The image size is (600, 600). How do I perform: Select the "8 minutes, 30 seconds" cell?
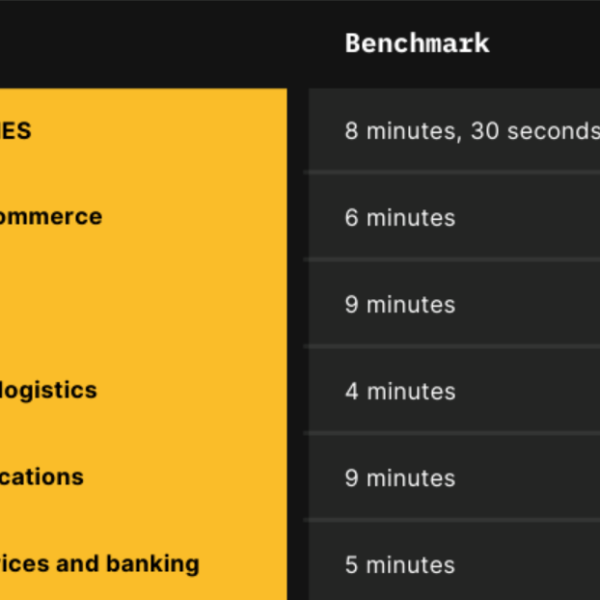tap(454, 131)
